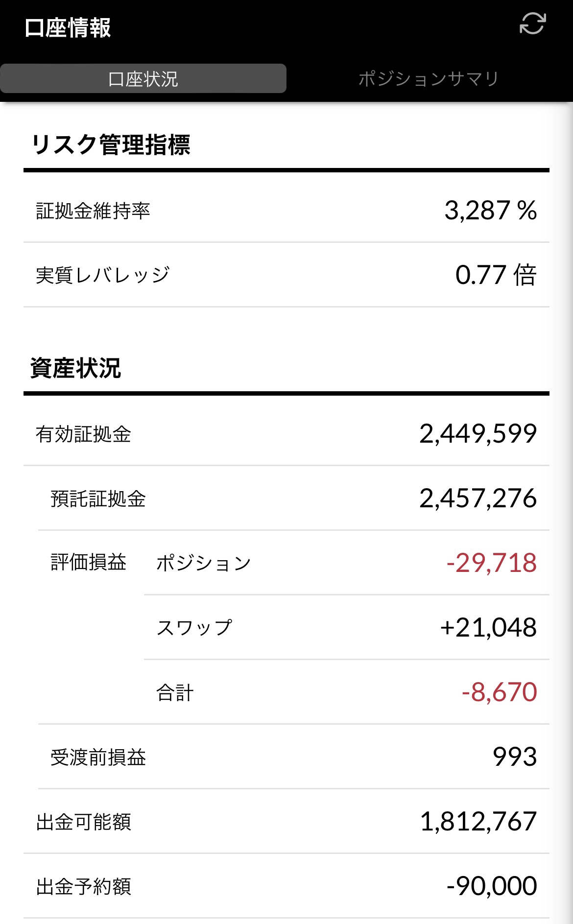The width and height of the screenshot is (573, 924).
Task: Tap the 口座情報 page title
Action: tap(68, 27)
